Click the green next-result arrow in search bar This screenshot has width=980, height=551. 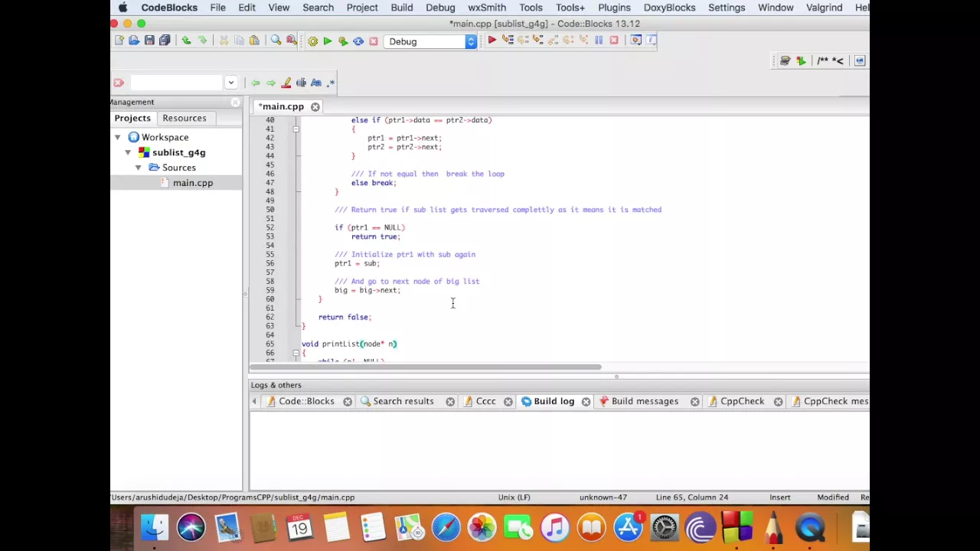[x=270, y=83]
